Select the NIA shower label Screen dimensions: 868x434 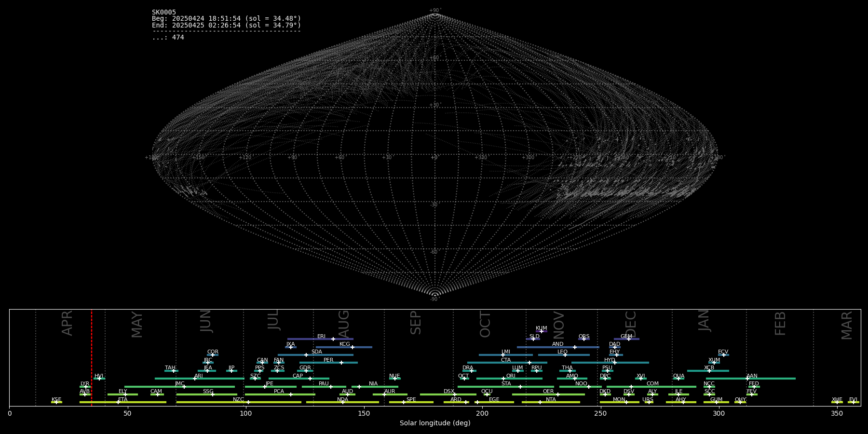coord(373,384)
